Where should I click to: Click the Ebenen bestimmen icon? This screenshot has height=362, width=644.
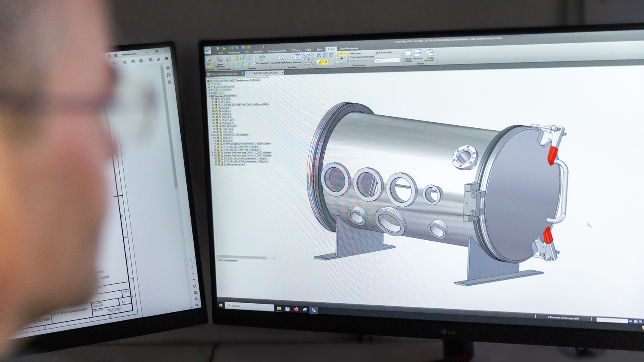[220, 60]
